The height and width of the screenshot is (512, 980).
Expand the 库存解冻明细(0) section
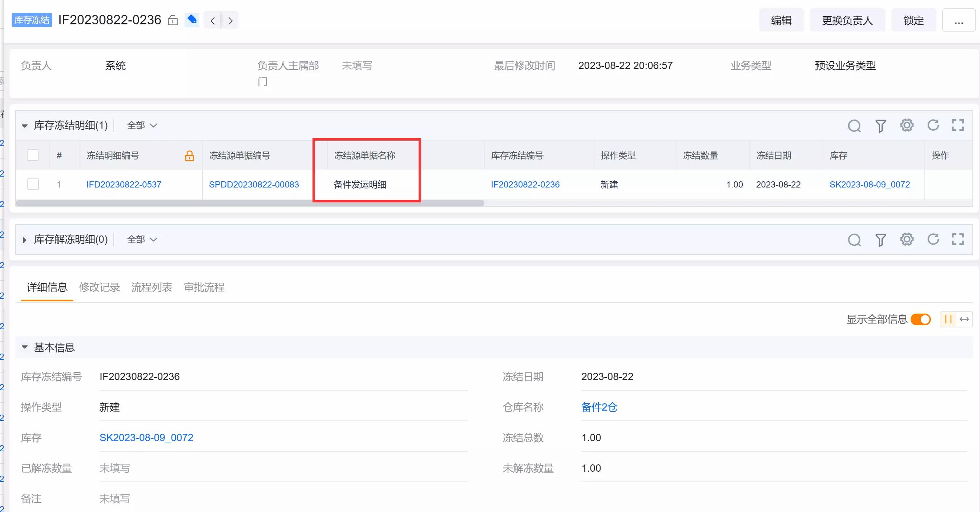25,239
